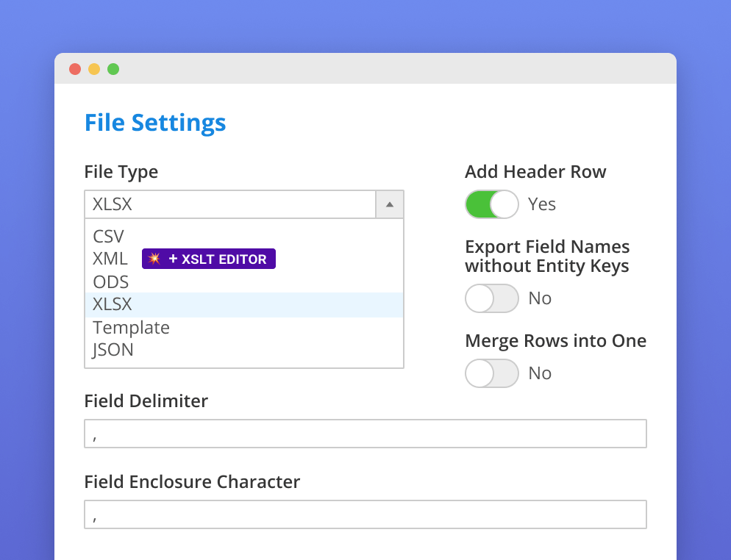
Task: Select XML in the File Type list
Action: pos(110,259)
